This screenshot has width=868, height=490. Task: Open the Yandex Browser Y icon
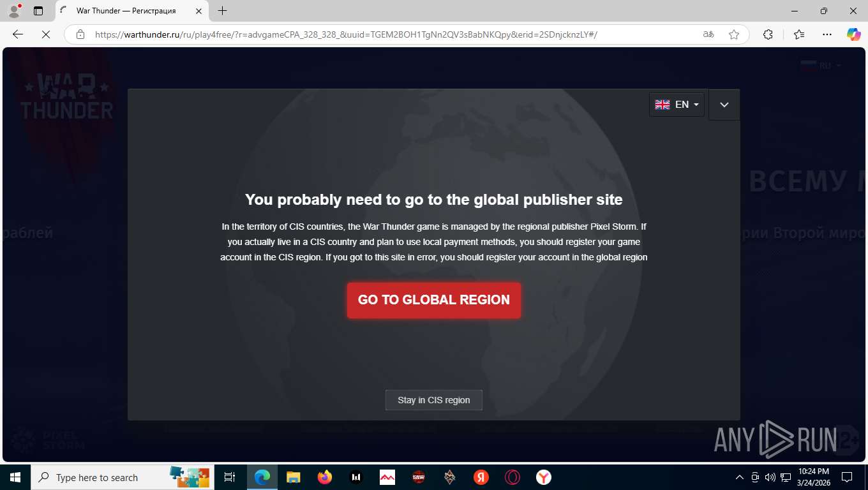[543, 477]
